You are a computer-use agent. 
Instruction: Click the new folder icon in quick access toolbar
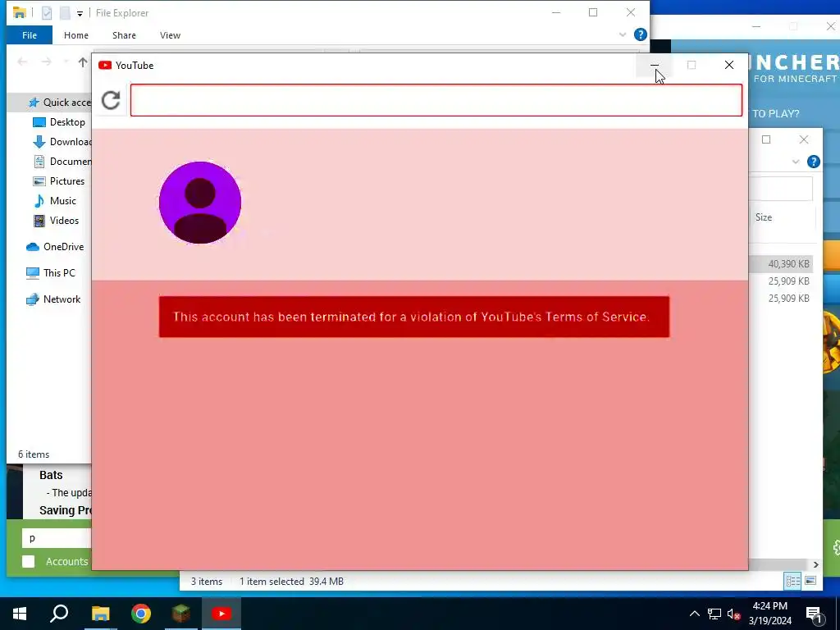tap(65, 13)
